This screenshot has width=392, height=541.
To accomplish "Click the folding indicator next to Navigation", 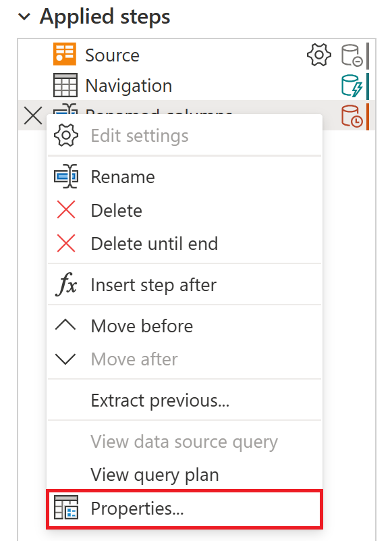I will click(353, 86).
